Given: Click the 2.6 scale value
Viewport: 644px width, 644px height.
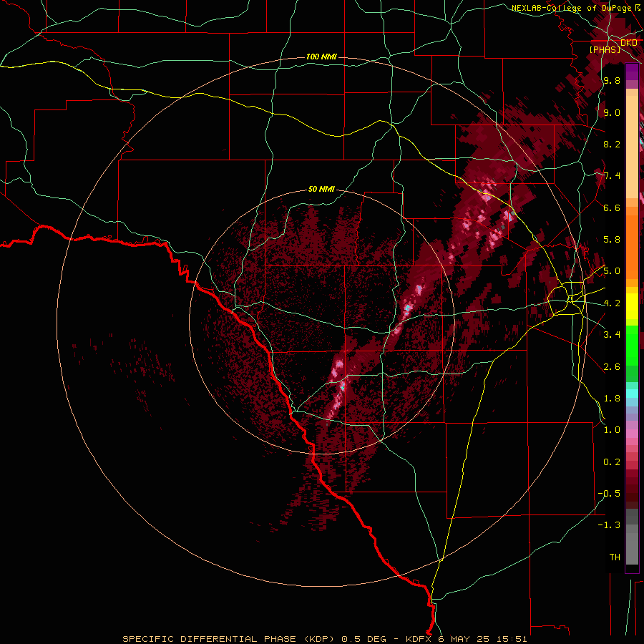Looking at the screenshot, I should coord(612,367).
